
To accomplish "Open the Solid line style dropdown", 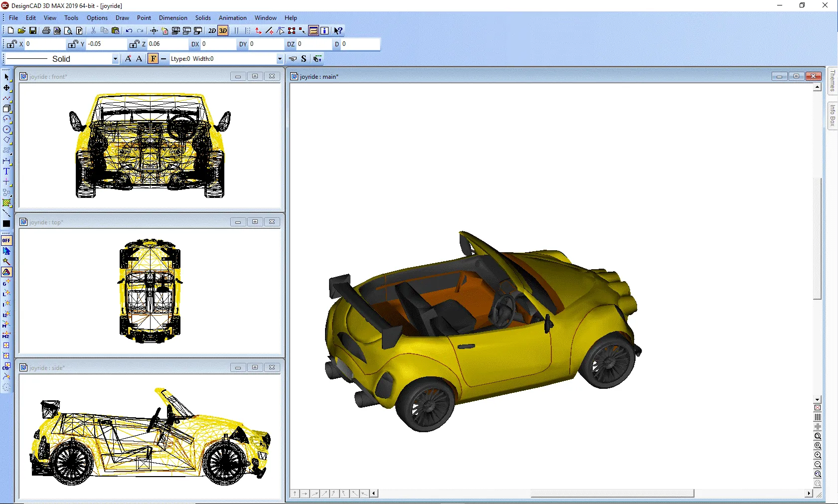I will 115,59.
